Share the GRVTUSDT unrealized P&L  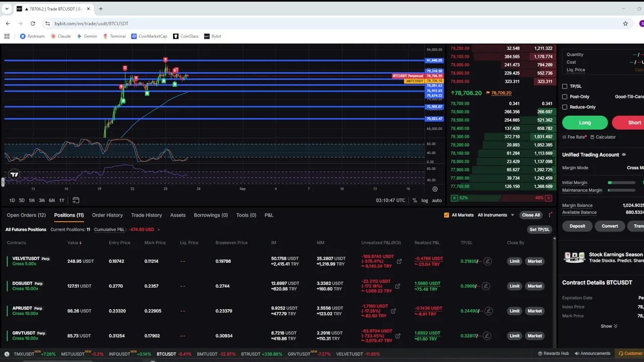pos(397,336)
